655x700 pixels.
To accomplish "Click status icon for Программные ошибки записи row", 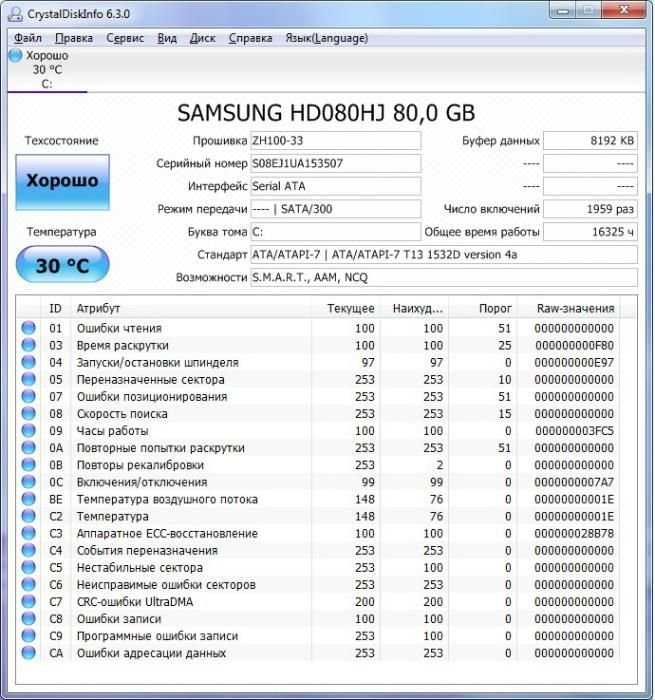I will tap(29, 635).
